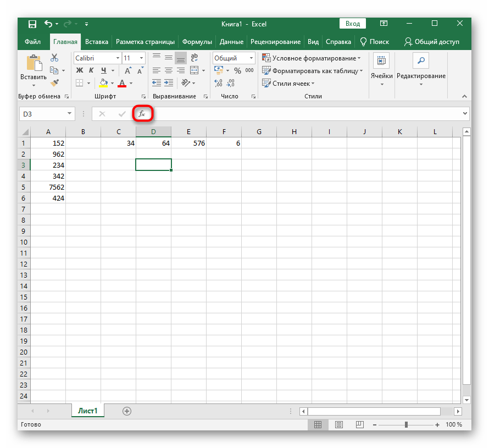Viewport: 489px width, 448px height.
Task: Collapse the ribbon with the arrow
Action: [x=464, y=96]
